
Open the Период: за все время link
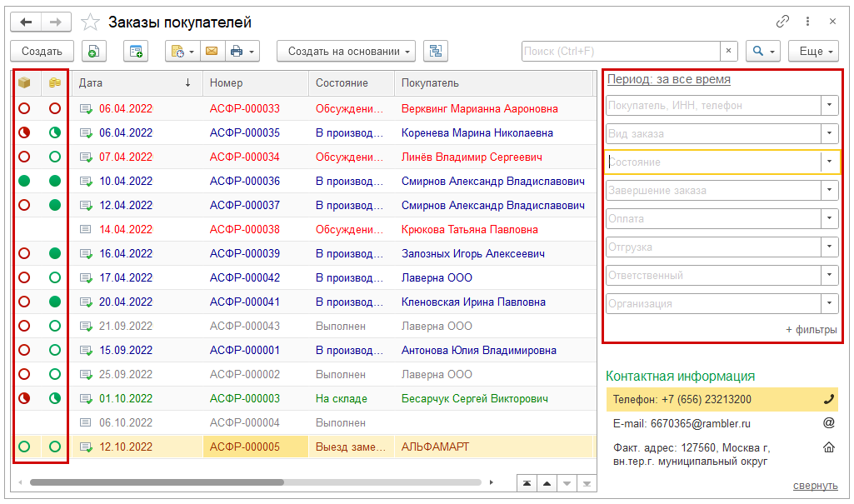669,79
